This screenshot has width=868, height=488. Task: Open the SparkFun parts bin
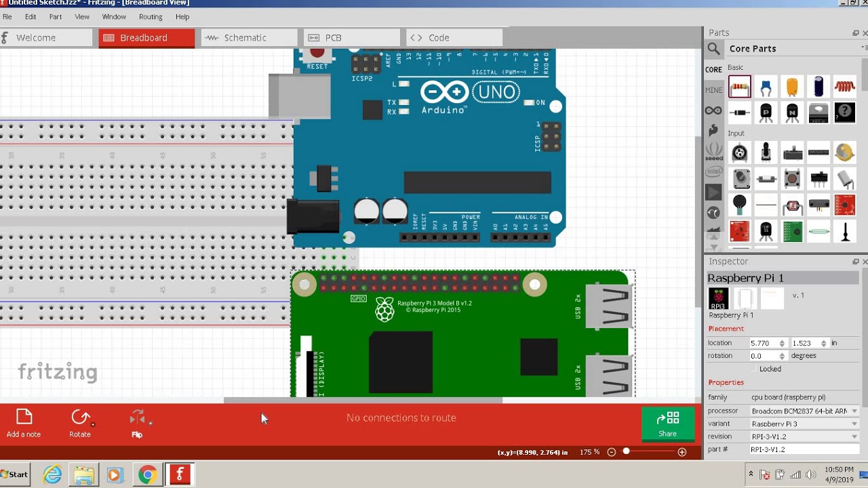point(713,130)
